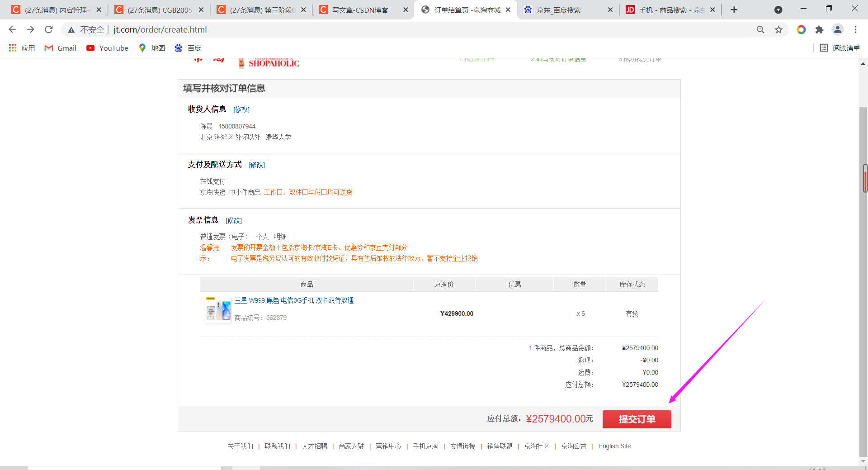Open the 手机京淘 footer link
The image size is (868, 470).
coord(425,446)
